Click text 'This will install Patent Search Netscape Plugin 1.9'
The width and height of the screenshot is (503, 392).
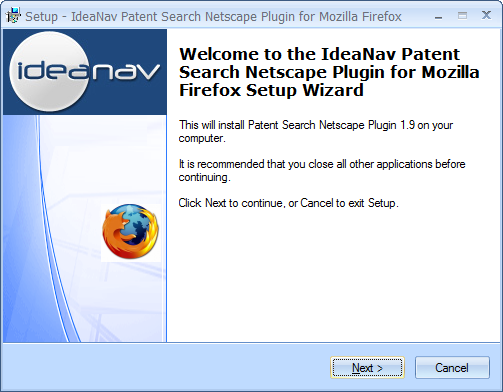[297, 125]
